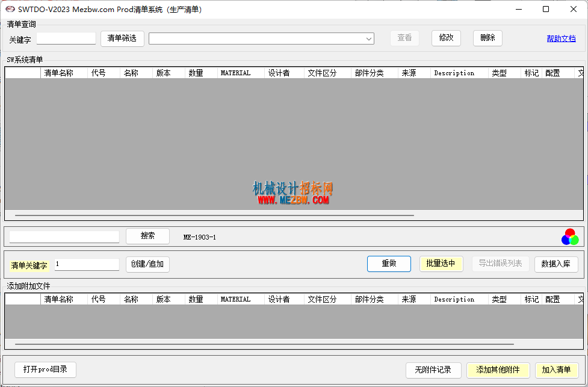588x387 pixels.
Task: Click the 删除 button
Action: [x=487, y=39]
